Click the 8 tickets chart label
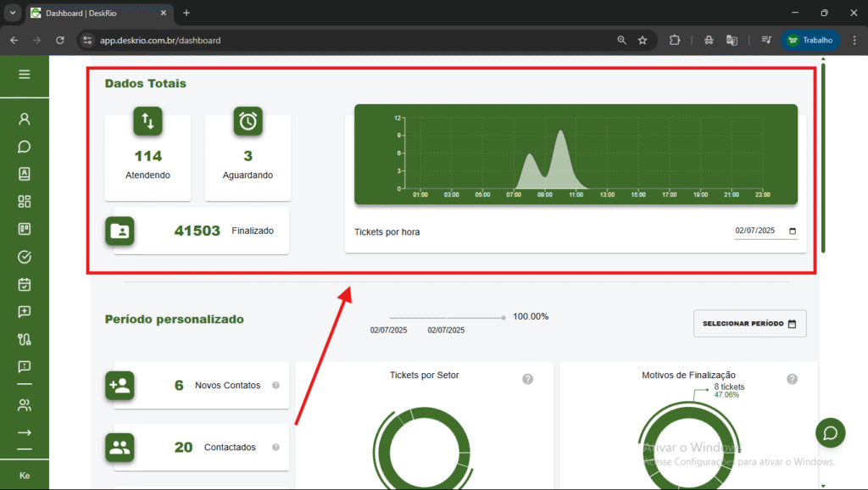Viewport: 868px width, 490px height. 729,387
